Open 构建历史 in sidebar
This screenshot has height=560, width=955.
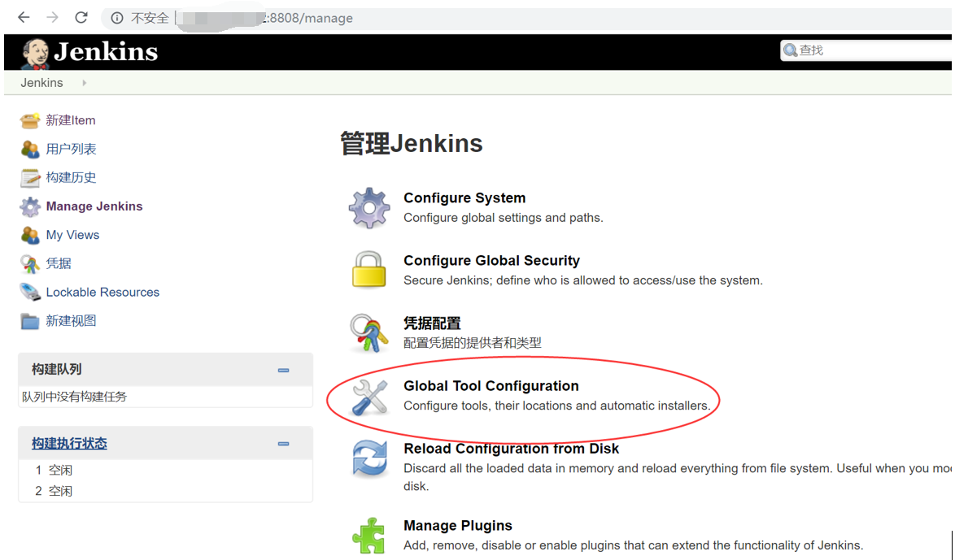point(72,178)
